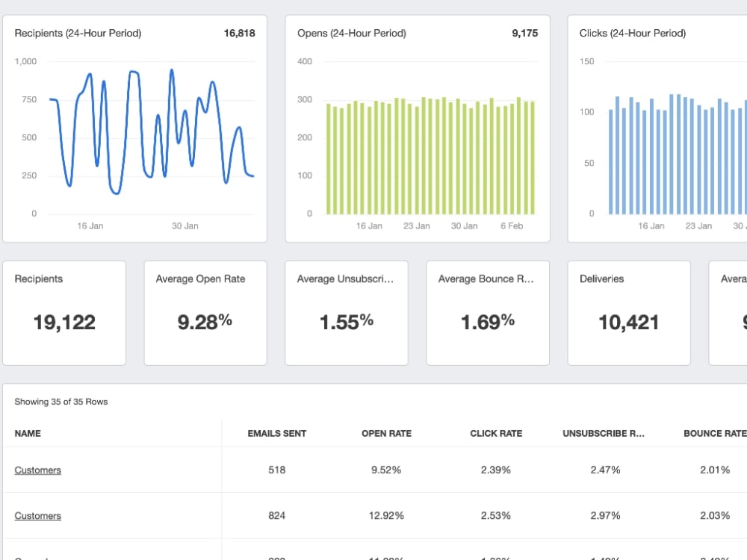This screenshot has width=747, height=560.
Task: Click the 'Showing 35 of 35 Rows' label
Action: pyautogui.click(x=61, y=402)
